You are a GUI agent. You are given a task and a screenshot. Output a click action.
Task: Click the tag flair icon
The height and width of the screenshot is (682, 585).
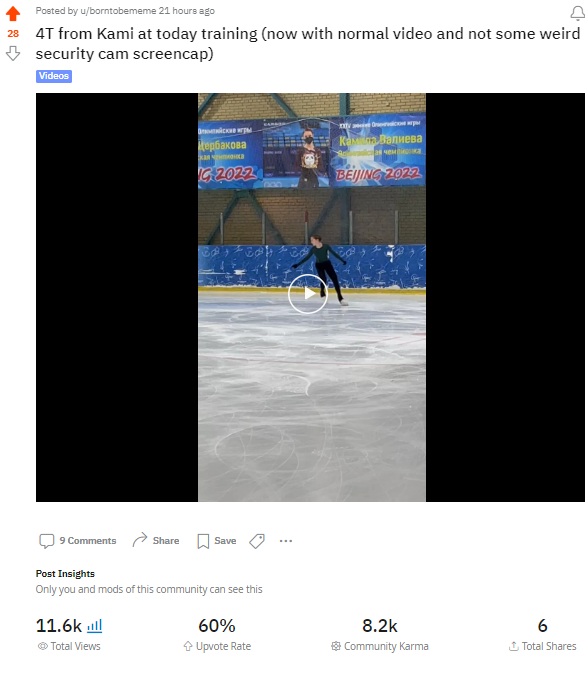point(257,541)
